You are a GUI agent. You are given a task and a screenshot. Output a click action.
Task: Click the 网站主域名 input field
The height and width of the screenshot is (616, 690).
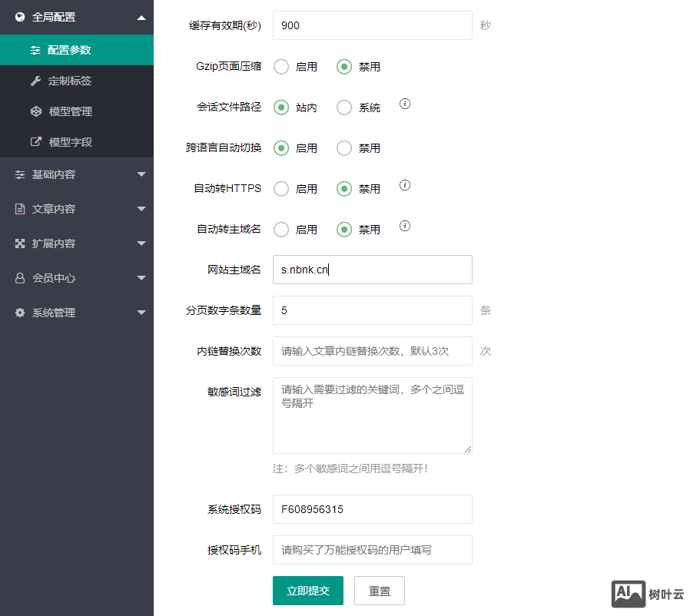372,270
